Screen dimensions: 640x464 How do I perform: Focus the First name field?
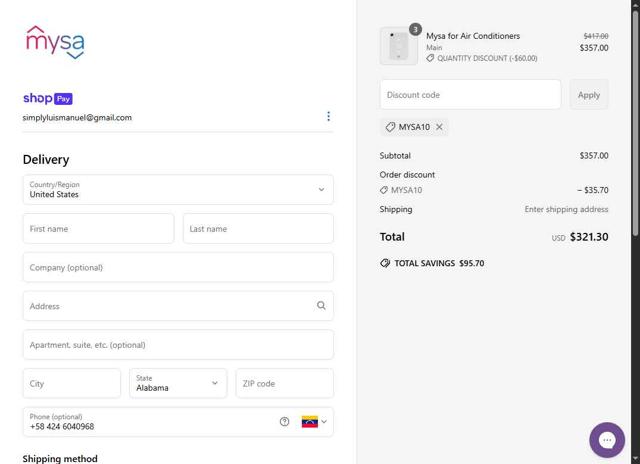point(98,229)
